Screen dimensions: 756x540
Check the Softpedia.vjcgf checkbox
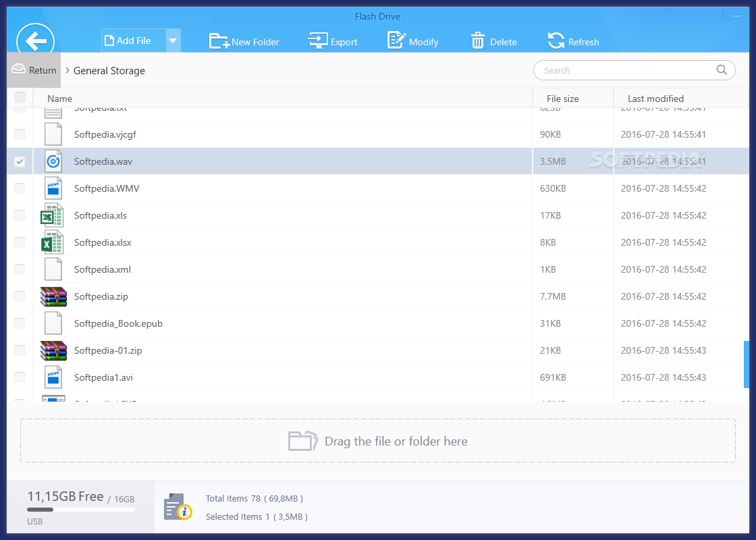[20, 134]
